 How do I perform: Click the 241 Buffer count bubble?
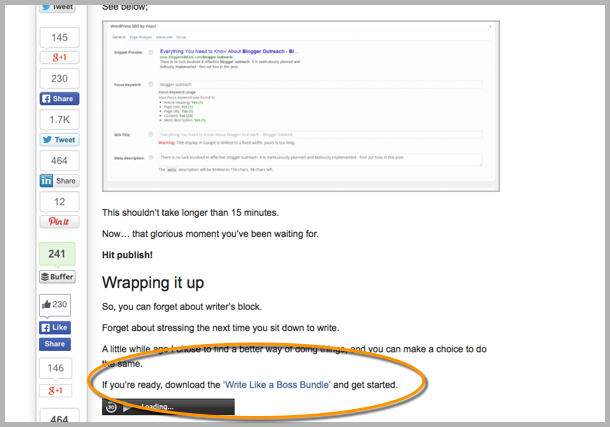coord(57,254)
